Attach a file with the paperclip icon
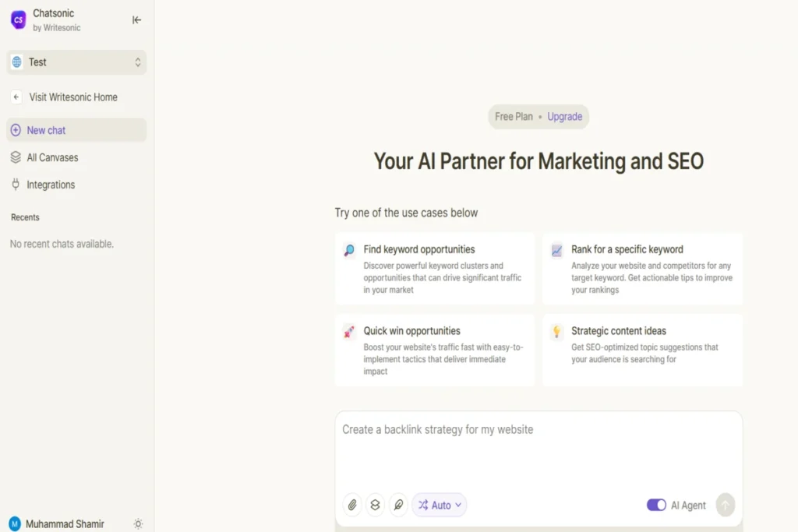Screen dimensions: 798x532 click(x=352, y=505)
